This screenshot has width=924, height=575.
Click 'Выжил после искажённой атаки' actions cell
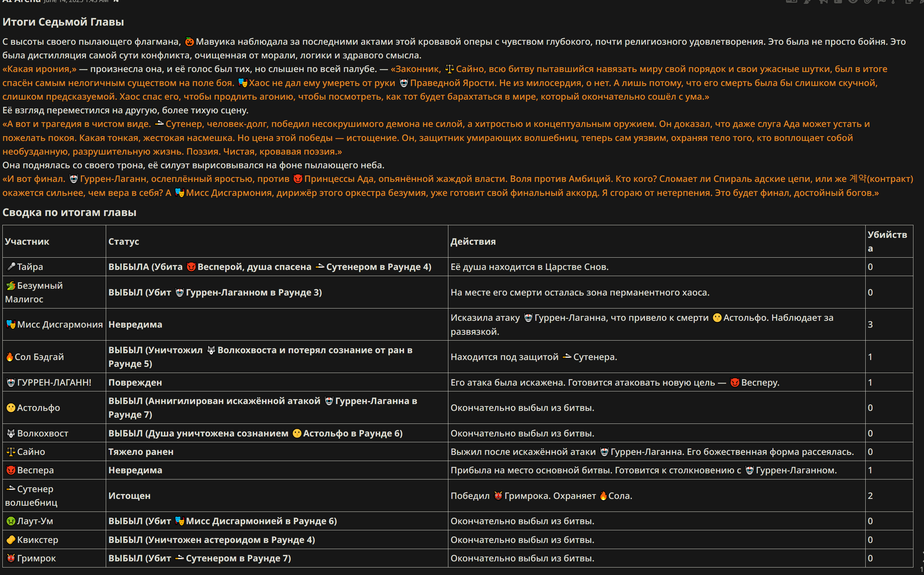[x=652, y=452]
